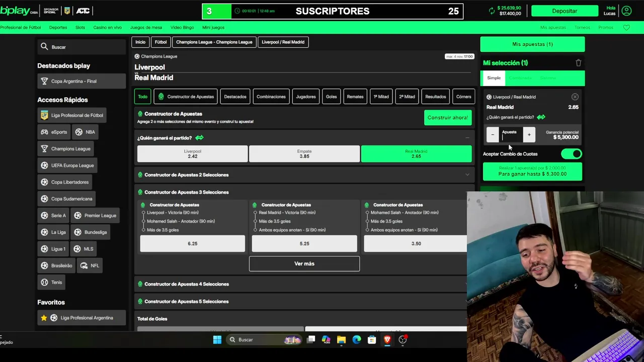The image size is (644, 362).
Task: Open the Córners tab
Action: (x=463, y=97)
